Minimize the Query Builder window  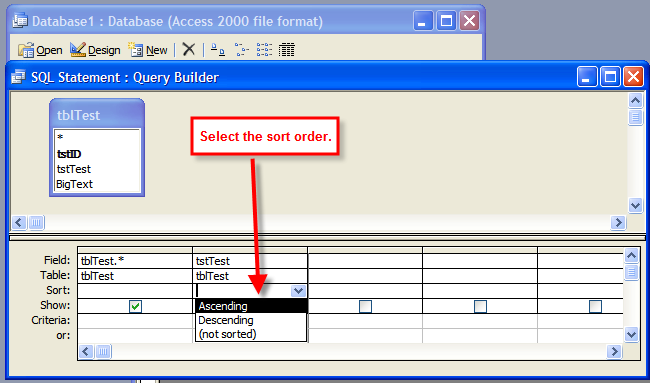coord(587,77)
